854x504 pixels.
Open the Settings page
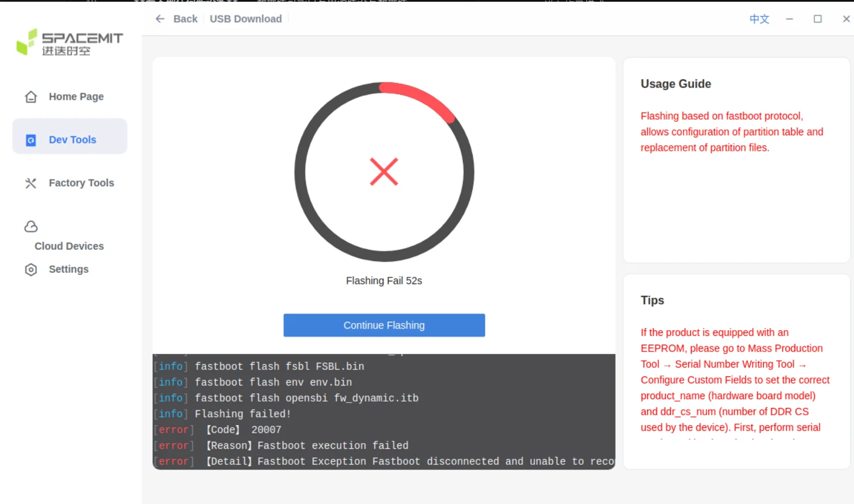[x=70, y=269]
